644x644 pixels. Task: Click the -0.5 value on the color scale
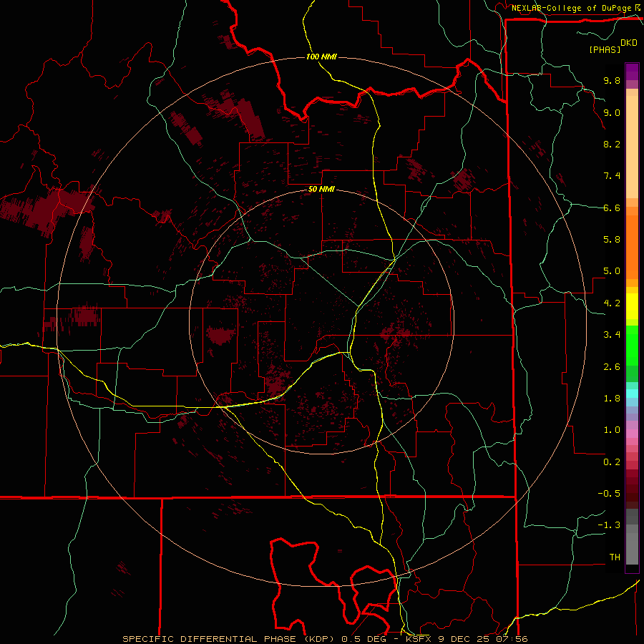tap(609, 494)
